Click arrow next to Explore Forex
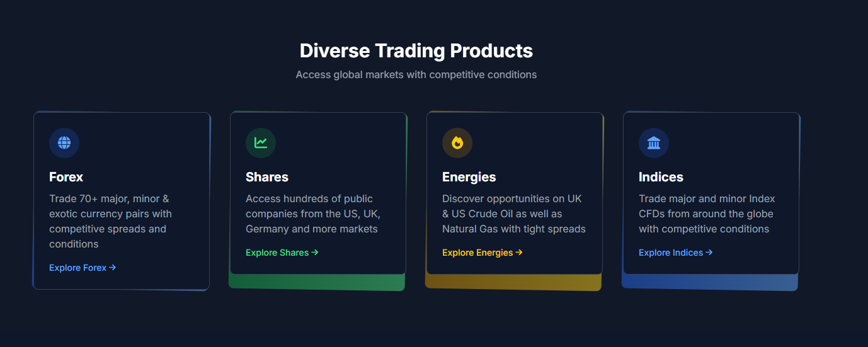This screenshot has width=868, height=347. pyautogui.click(x=113, y=268)
